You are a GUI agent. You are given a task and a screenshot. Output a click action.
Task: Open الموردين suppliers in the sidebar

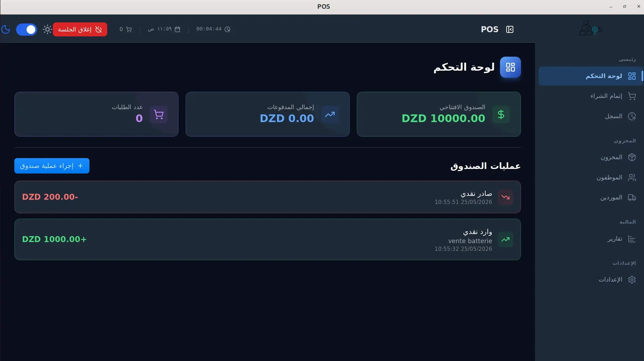pos(591,198)
